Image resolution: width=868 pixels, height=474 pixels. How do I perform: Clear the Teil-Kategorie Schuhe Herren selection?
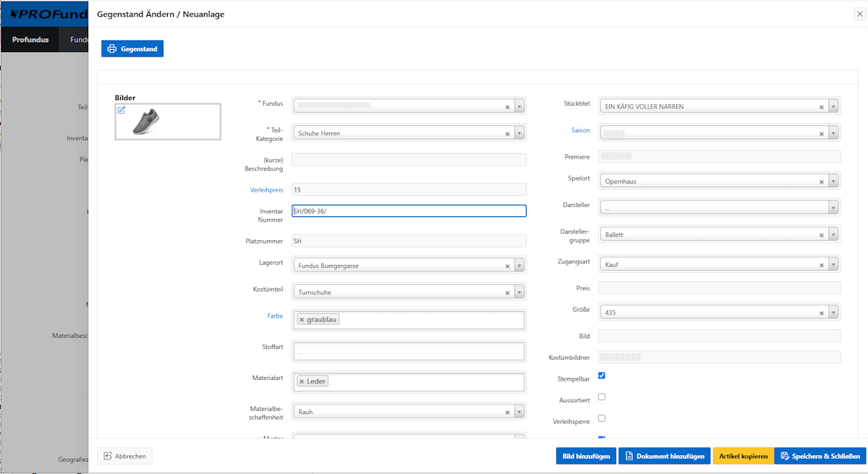(507, 133)
